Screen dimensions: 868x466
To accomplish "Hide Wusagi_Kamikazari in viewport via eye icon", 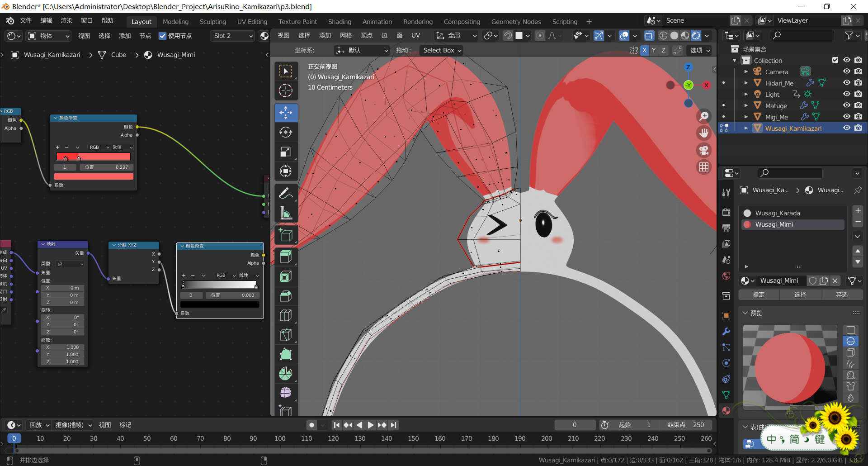I will tap(847, 128).
